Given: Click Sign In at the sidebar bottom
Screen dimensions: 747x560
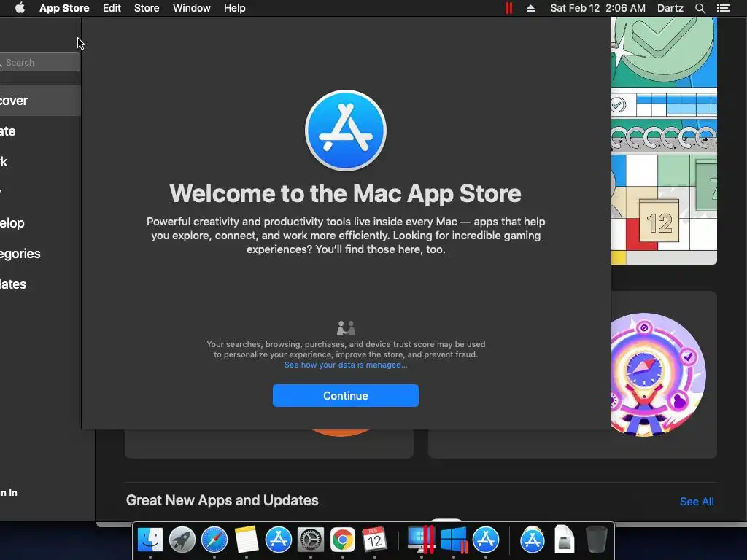Looking at the screenshot, I should 9,493.
